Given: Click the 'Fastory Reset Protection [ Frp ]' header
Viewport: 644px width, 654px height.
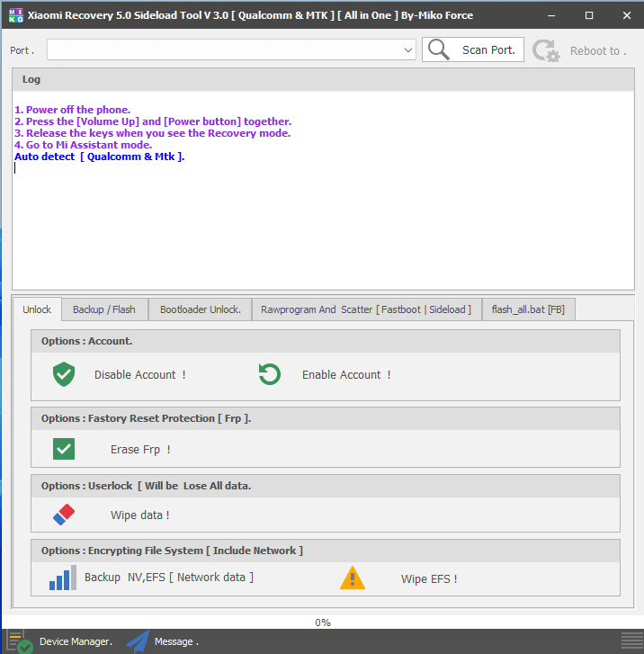Looking at the screenshot, I should point(326,419).
